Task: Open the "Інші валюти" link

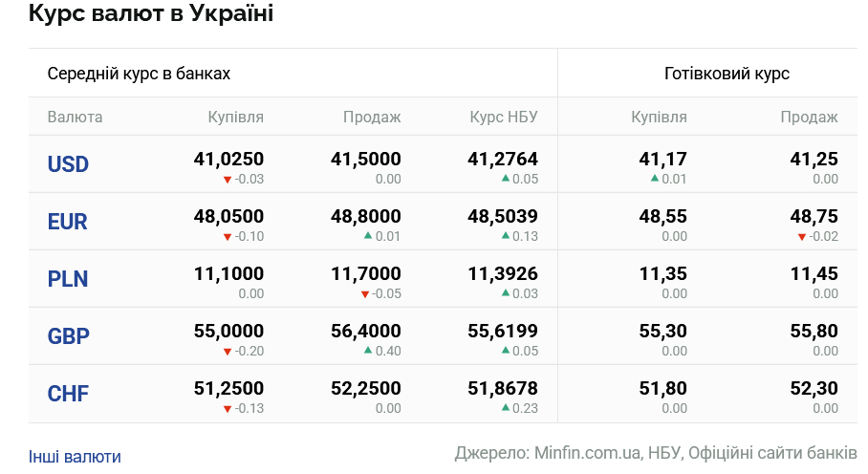Action: pyautogui.click(x=75, y=457)
